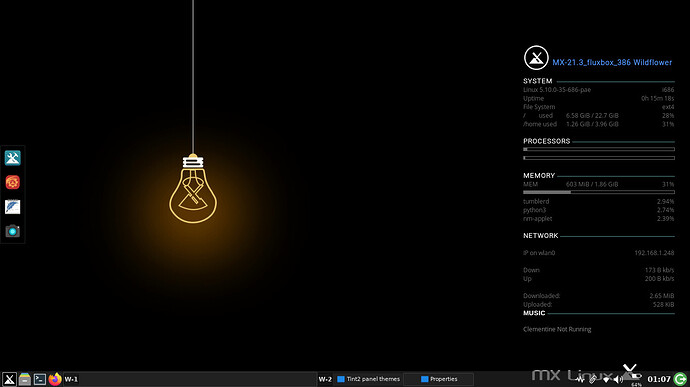
Task: Click the MX logo in the Conky widget
Action: coord(536,58)
